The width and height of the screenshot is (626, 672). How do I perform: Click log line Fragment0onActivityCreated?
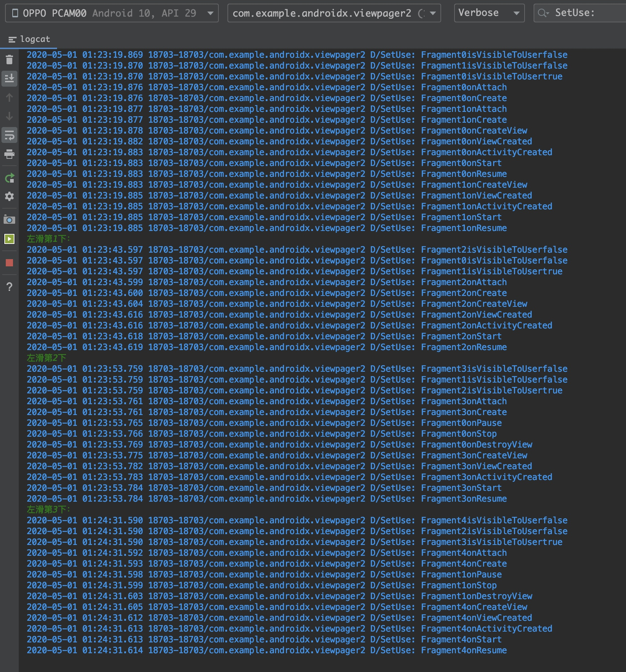[289, 152]
